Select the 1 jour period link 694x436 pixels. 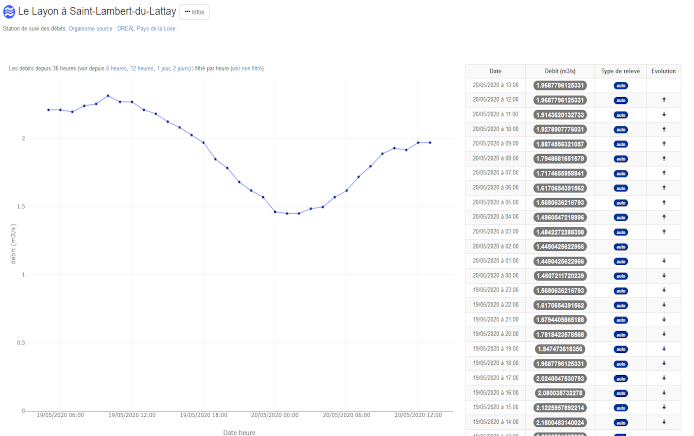164,68
